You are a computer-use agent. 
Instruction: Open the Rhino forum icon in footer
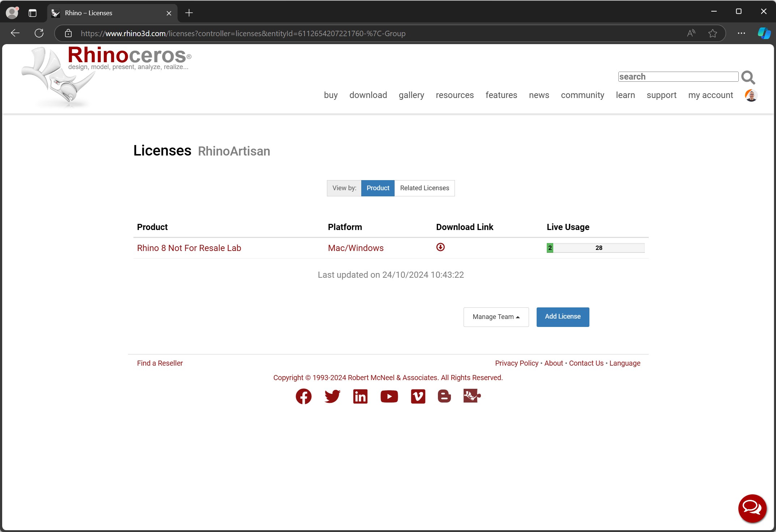pyautogui.click(x=472, y=396)
